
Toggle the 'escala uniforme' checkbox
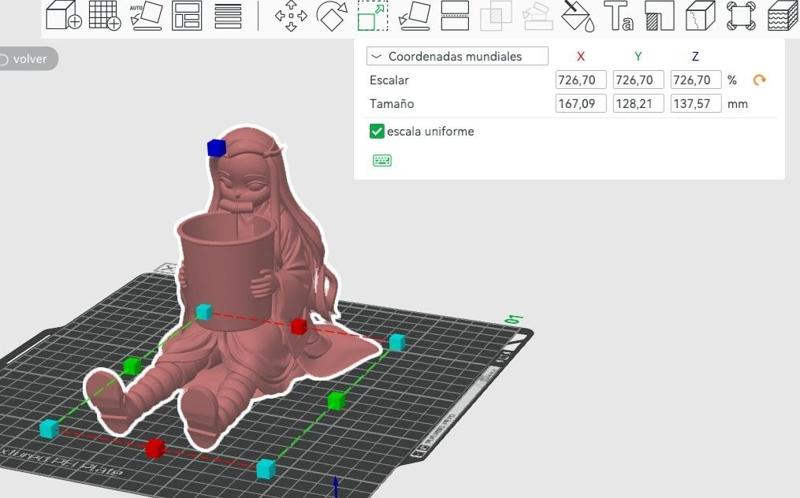coord(377,131)
